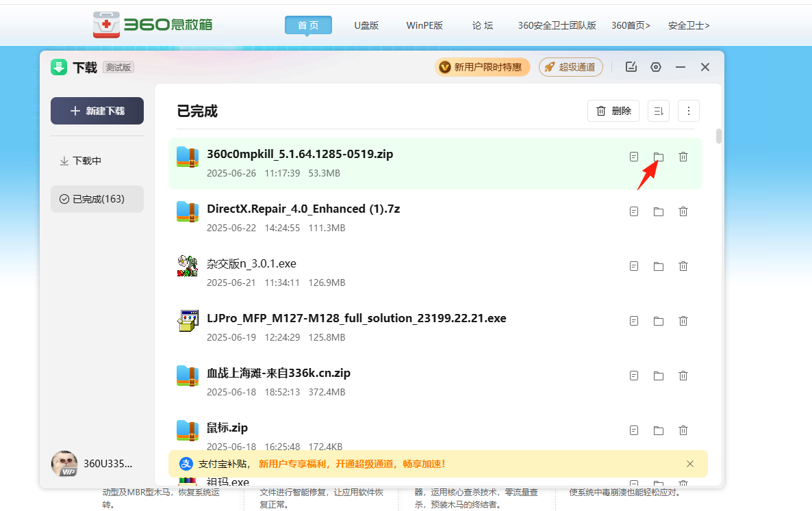This screenshot has width=812, height=511.
Task: Open 360安全卫士团队版 link on website
Action: (x=557, y=25)
